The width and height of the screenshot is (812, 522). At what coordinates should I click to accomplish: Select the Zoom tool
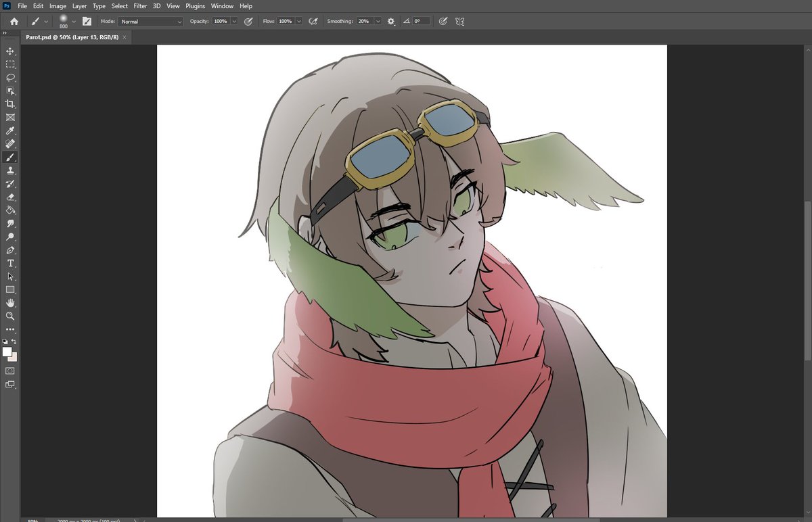coord(10,316)
